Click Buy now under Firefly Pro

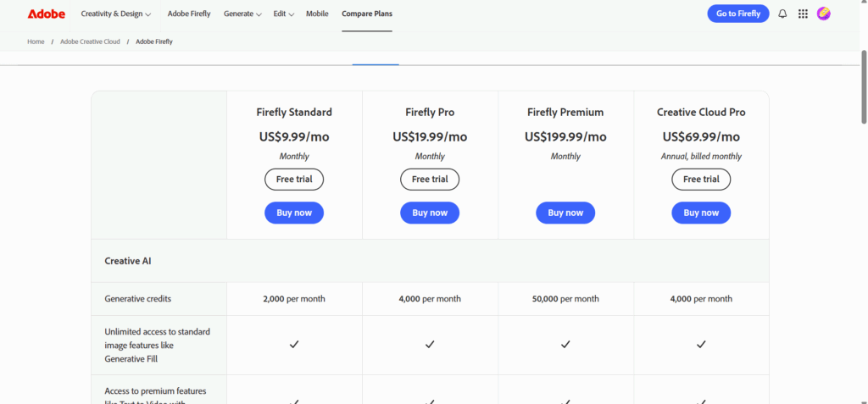[430, 213]
